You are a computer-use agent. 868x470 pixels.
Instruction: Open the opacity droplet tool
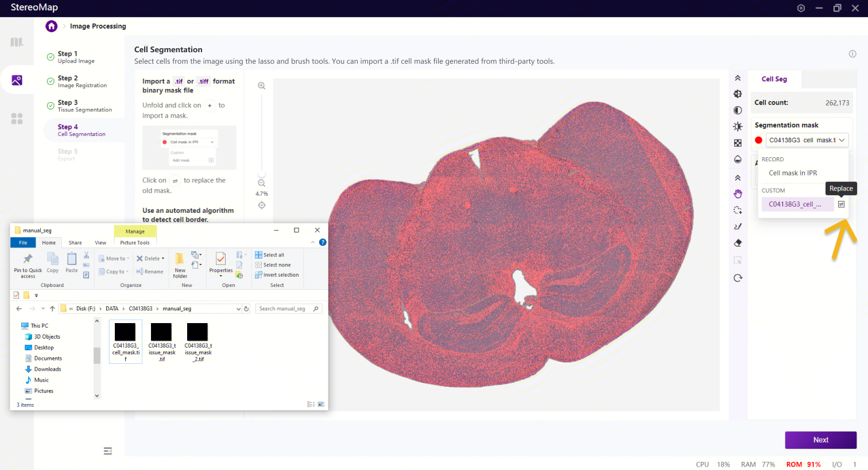(738, 160)
